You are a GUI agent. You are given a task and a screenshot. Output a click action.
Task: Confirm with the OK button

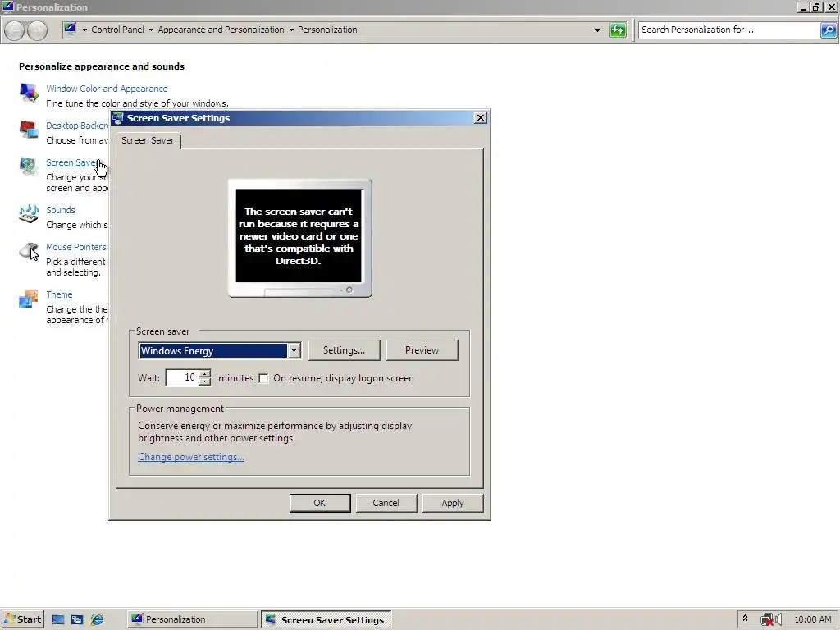tap(320, 503)
